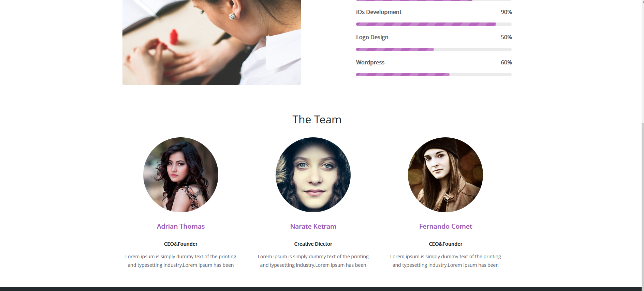Click the Logo Design skill label
The width and height of the screenshot is (644, 291).
(x=372, y=37)
